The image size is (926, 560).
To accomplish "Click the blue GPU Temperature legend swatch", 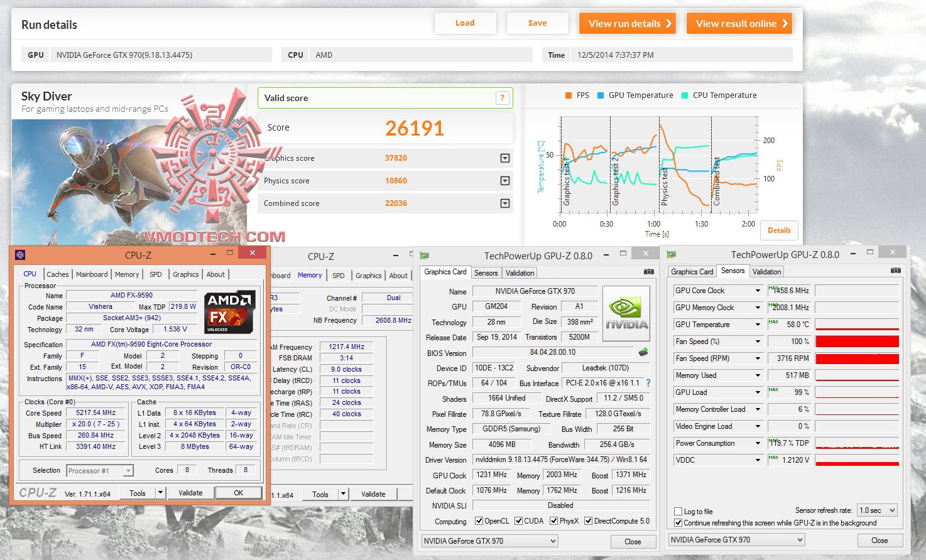I will click(601, 95).
